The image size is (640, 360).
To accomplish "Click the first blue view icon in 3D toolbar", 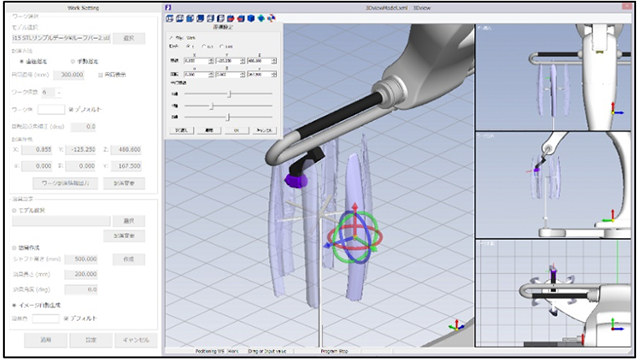I will [169, 18].
